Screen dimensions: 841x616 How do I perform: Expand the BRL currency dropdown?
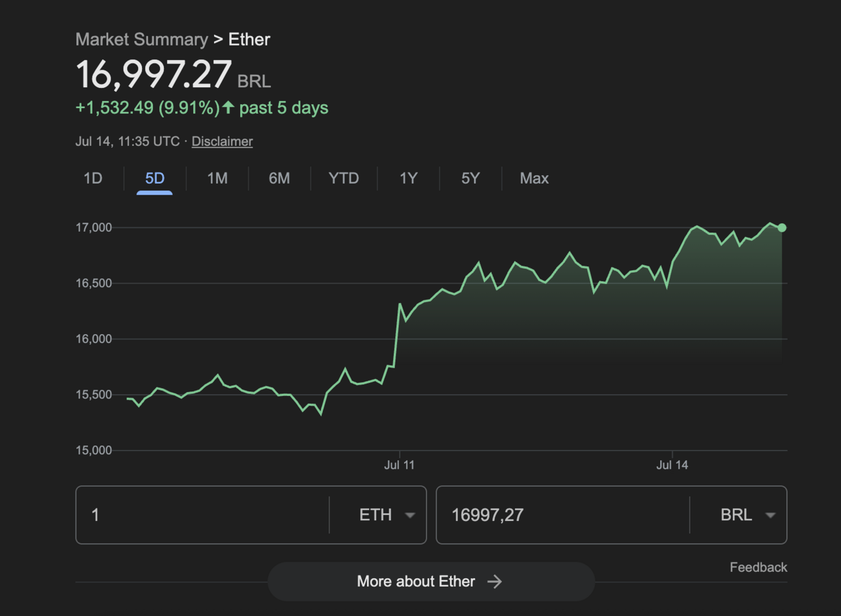[747, 515]
